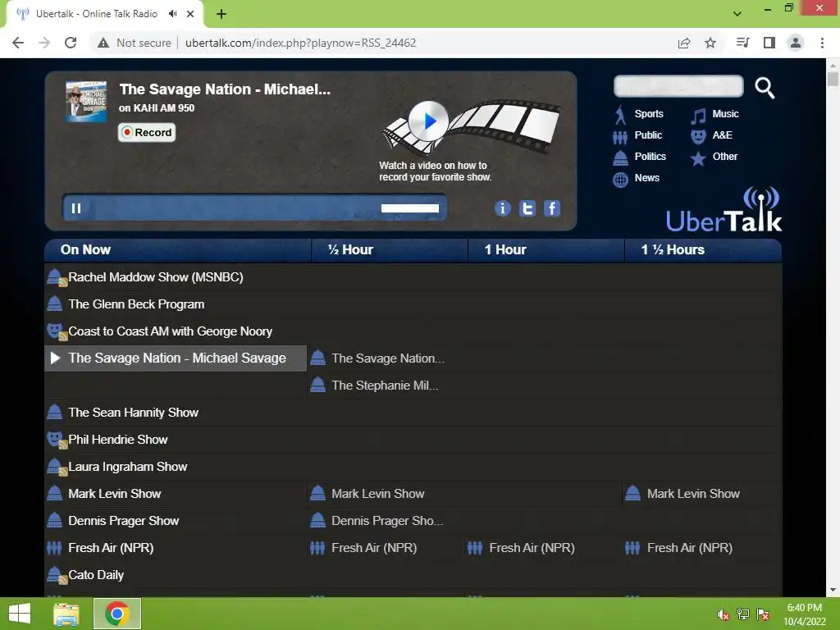This screenshot has width=840, height=630.
Task: Open the News category
Action: (x=646, y=178)
